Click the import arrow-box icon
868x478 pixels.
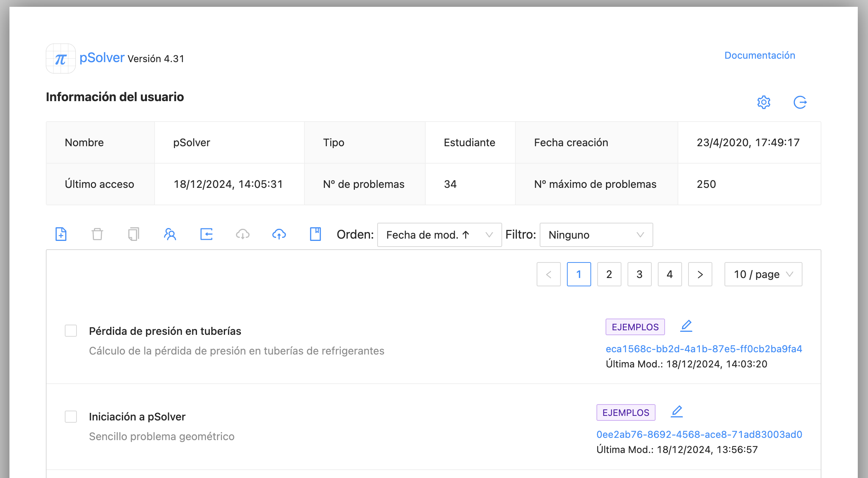tap(206, 234)
